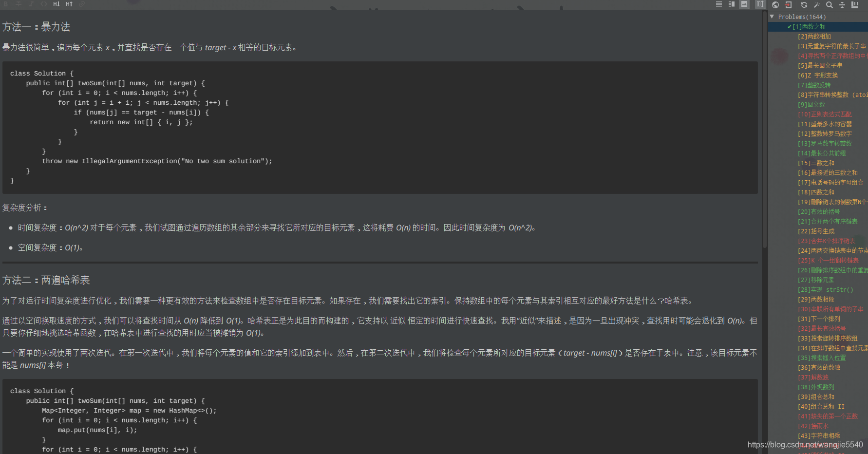Viewport: 868px width, 454px height.
Task: Click the increase header level icon
Action: coord(69,4)
